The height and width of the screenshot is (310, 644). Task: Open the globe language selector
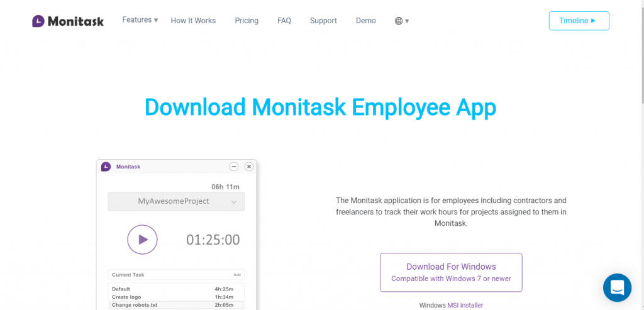pos(402,21)
